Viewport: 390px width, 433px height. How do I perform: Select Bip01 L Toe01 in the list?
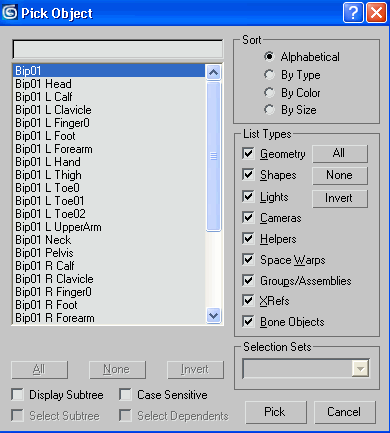point(109,201)
